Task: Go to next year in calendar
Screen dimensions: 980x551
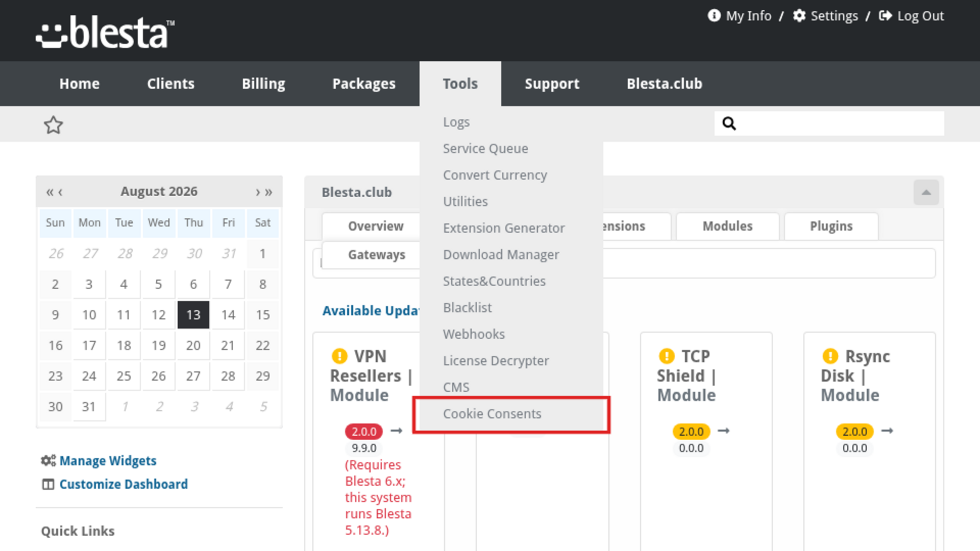Action: click(268, 192)
